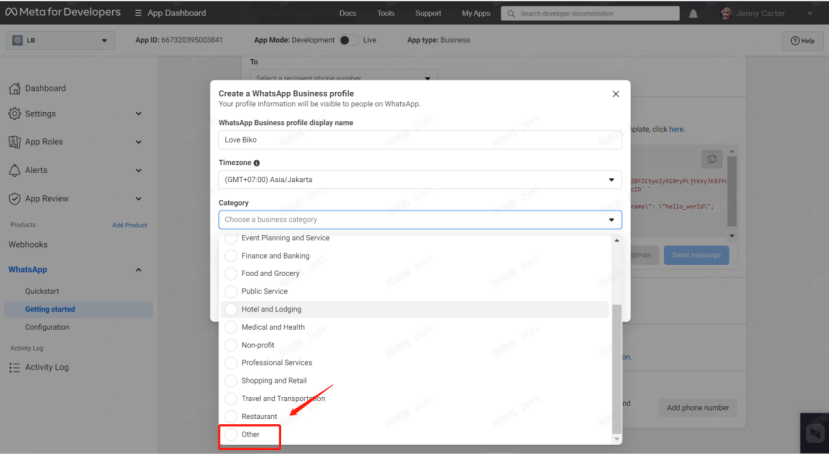Select Hotel and Lodging category
Screen dimensions: 830x455
232,309
